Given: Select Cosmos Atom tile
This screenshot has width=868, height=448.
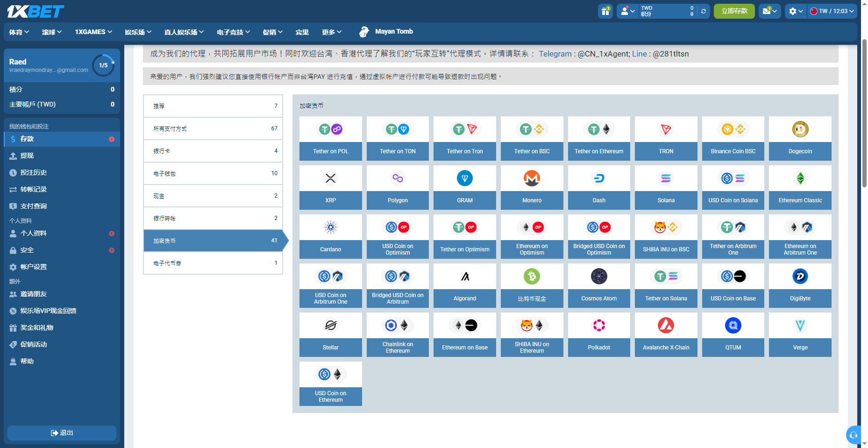Looking at the screenshot, I should pyautogui.click(x=599, y=285).
